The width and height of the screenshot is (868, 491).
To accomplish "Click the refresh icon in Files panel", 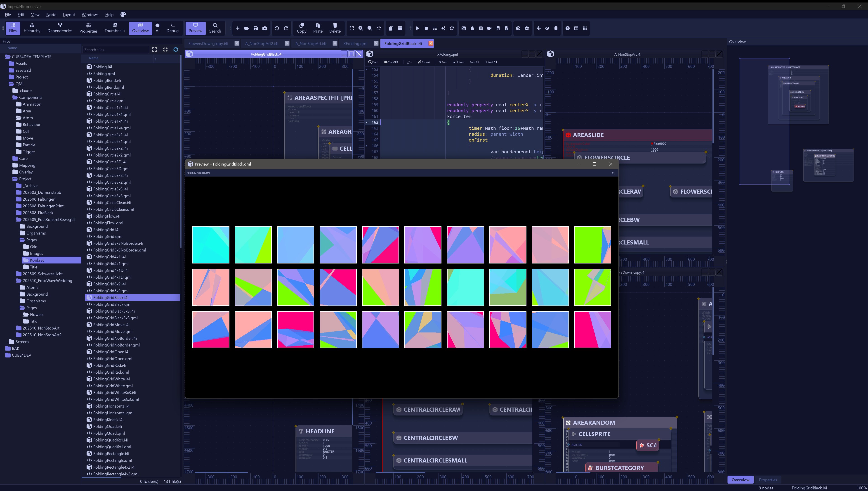I will click(176, 50).
